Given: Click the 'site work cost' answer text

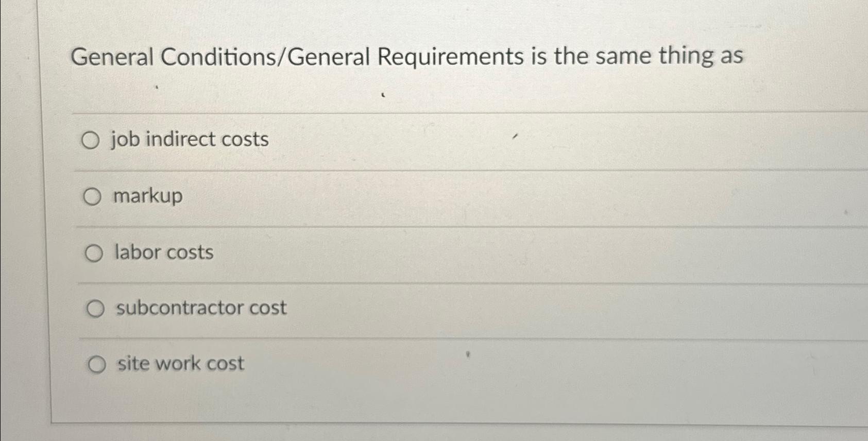Looking at the screenshot, I should click(180, 364).
